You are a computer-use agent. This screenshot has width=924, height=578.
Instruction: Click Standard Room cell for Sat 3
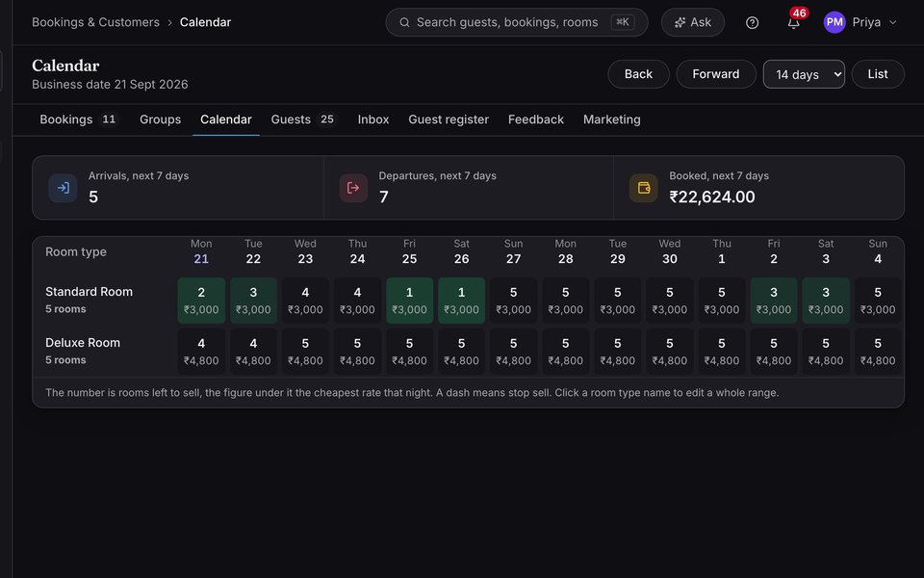pyautogui.click(x=826, y=301)
